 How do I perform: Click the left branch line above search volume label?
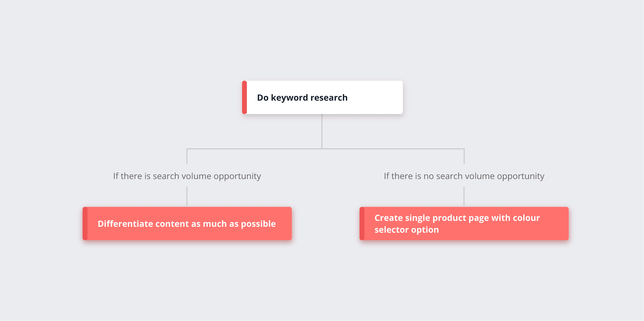187,157
